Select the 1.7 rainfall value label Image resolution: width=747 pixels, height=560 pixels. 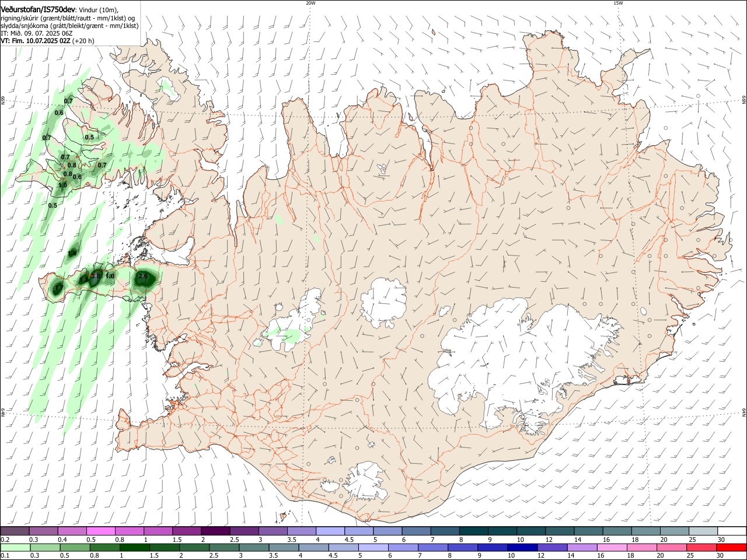pos(58,288)
